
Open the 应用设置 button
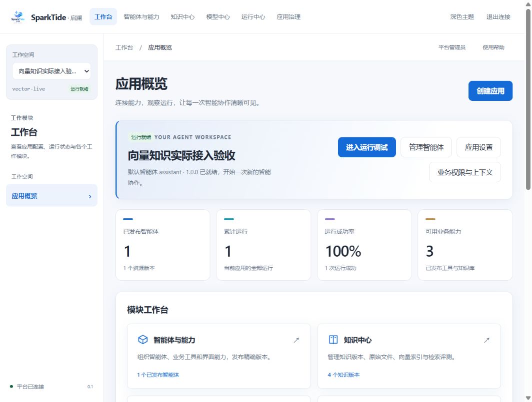[478, 147]
